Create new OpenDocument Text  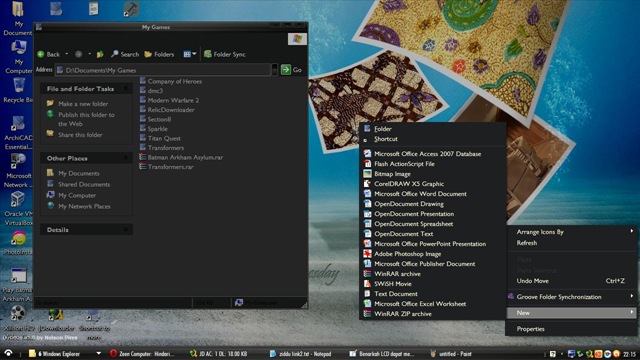[x=433, y=234]
